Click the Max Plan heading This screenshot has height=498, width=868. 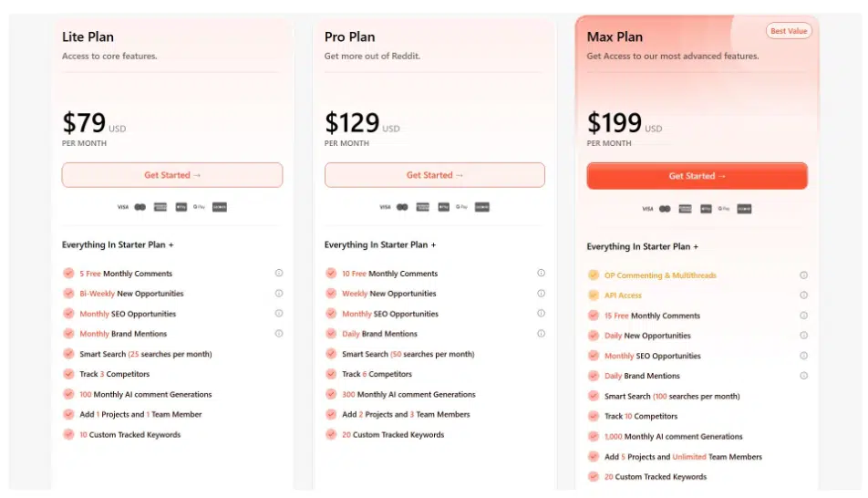[x=615, y=37]
